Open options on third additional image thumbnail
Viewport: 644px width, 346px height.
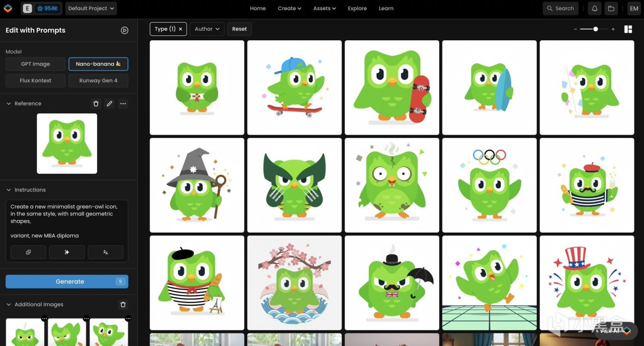[x=128, y=318]
